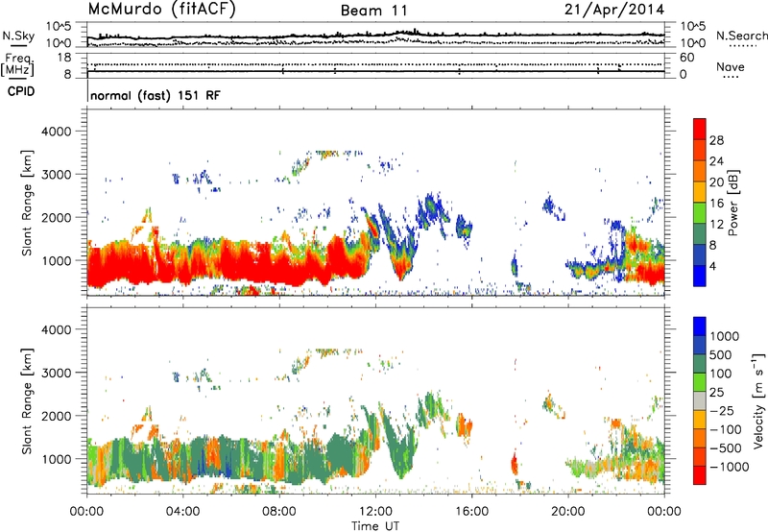The image size is (768, 532).
Task: Click the 04:00 time tick label
Action: [182, 512]
